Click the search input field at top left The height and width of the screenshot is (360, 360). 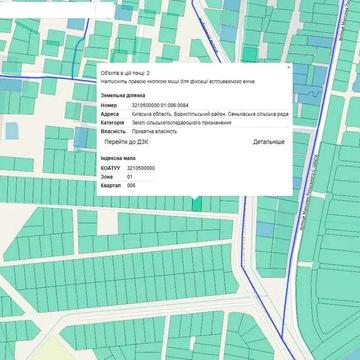[57, 10]
